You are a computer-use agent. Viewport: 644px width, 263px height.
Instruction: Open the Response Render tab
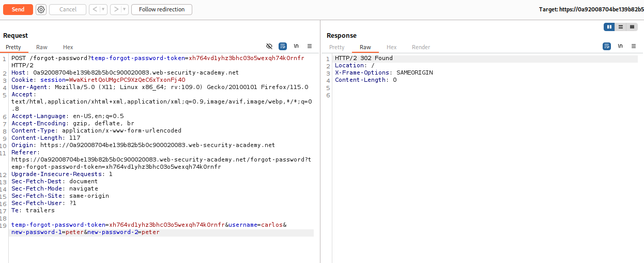pos(421,47)
